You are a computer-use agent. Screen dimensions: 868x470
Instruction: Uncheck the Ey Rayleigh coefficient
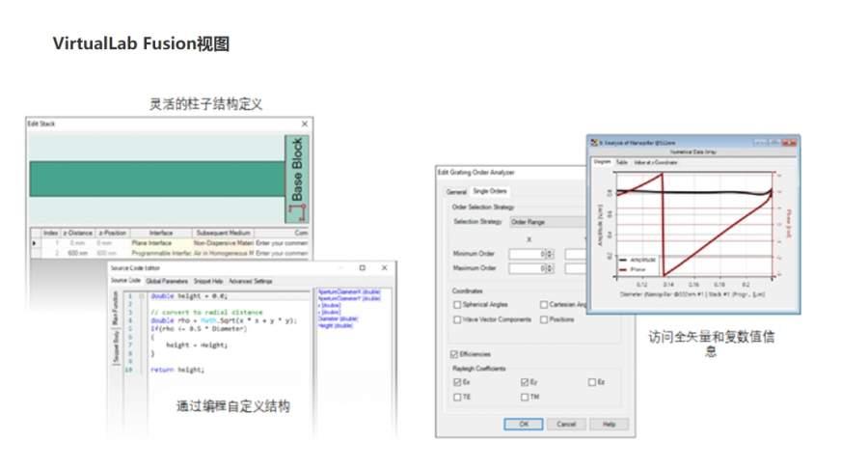525,382
